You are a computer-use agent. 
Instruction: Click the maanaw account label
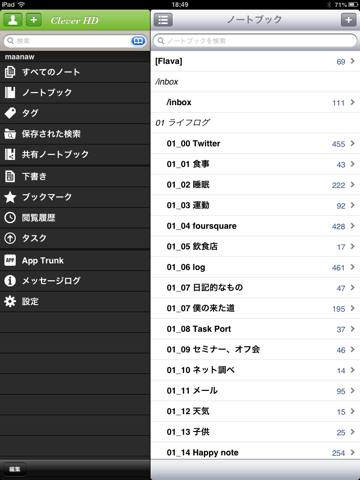pos(19,57)
